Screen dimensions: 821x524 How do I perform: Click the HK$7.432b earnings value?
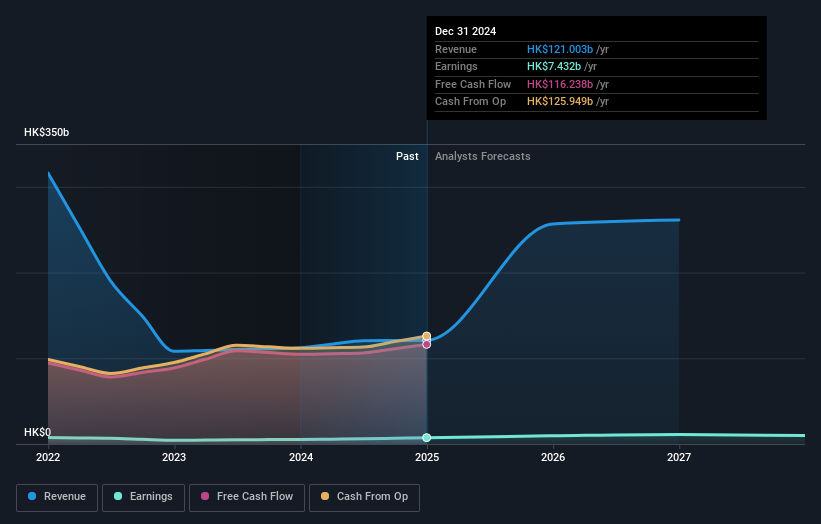[554, 66]
